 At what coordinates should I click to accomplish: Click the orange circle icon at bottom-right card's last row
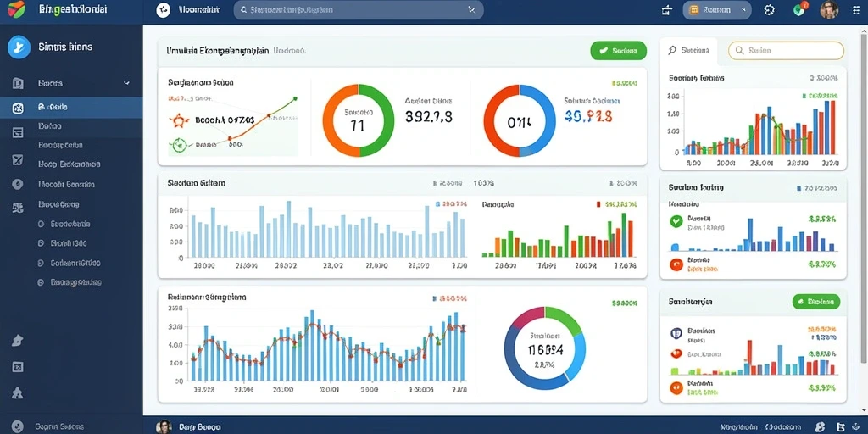(676, 387)
